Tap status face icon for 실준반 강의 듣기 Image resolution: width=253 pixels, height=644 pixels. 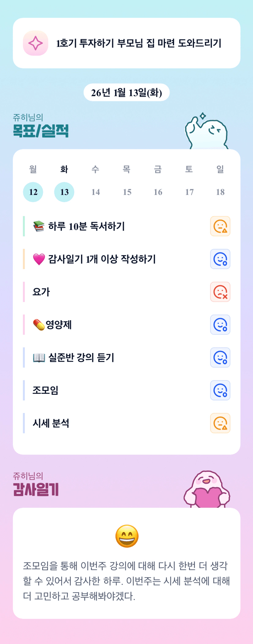click(220, 358)
